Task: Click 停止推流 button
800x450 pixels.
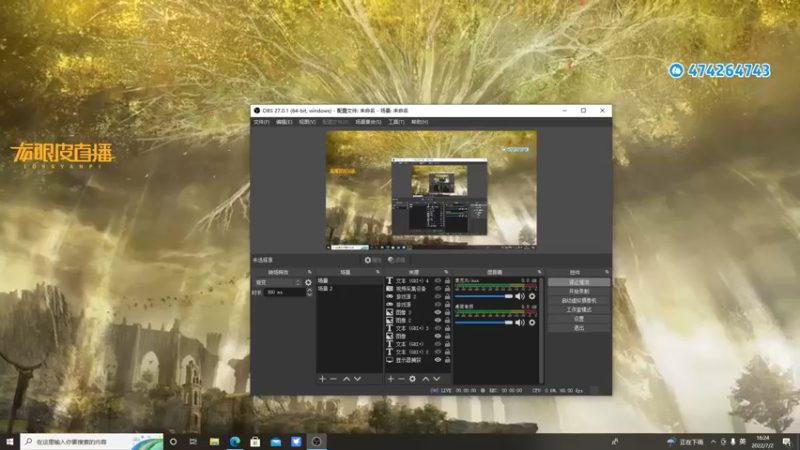Action: point(579,282)
